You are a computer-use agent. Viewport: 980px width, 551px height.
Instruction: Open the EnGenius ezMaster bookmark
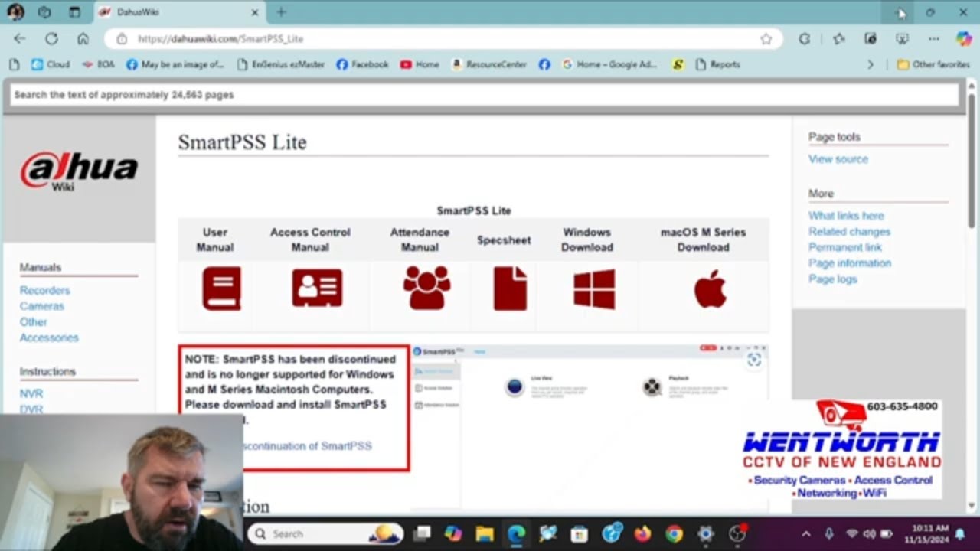click(x=280, y=65)
